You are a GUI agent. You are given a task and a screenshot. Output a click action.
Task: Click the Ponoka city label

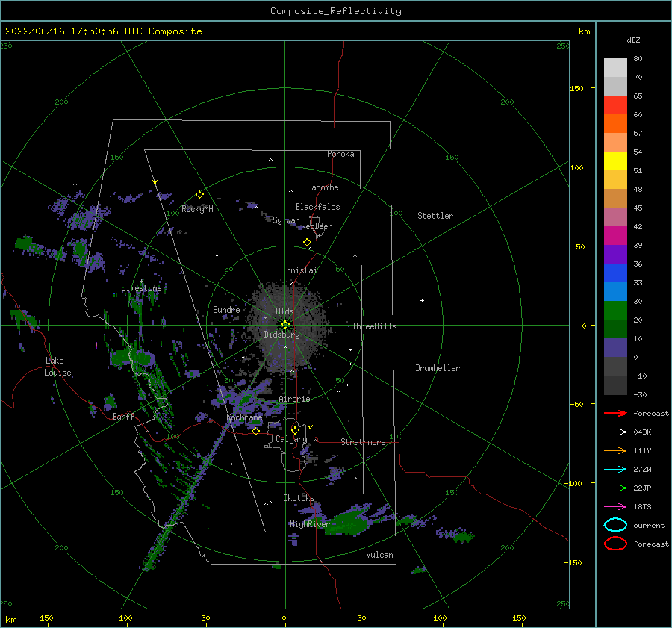point(340,154)
